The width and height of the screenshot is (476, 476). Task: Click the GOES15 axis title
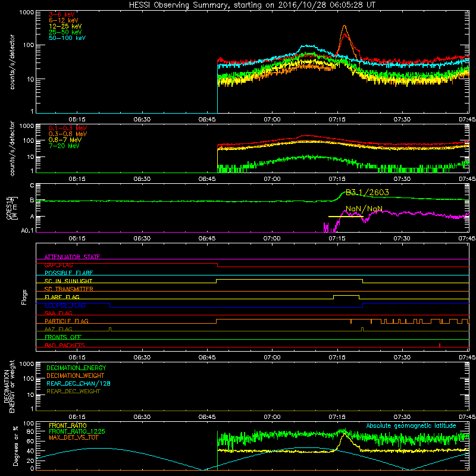(x=12, y=208)
